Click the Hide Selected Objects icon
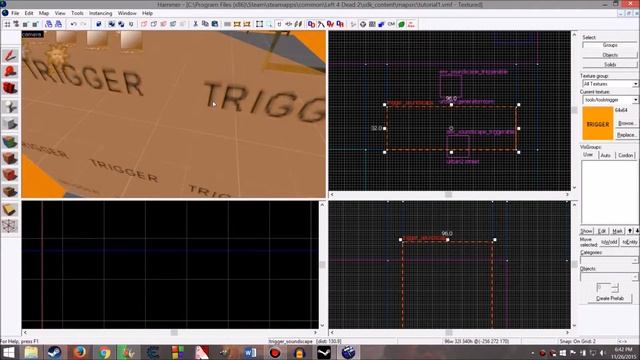Image resolution: width=640 pixels, height=360 pixels. pos(144,24)
